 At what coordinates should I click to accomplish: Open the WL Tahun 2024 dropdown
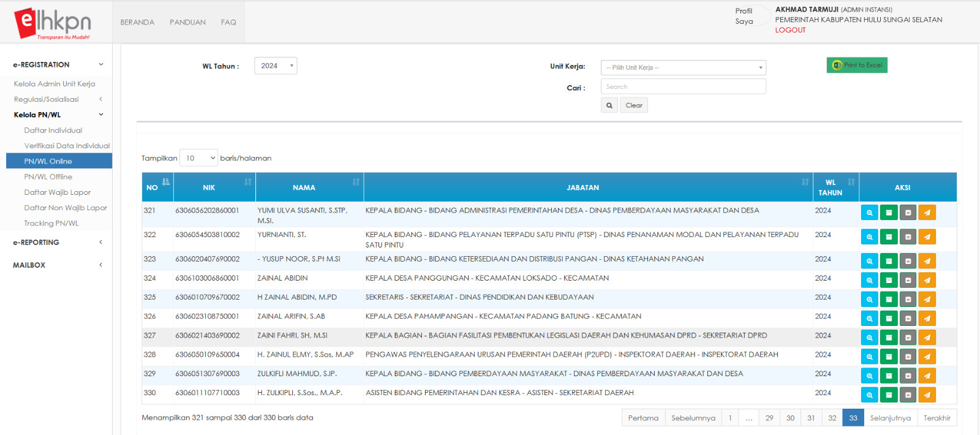tap(276, 66)
